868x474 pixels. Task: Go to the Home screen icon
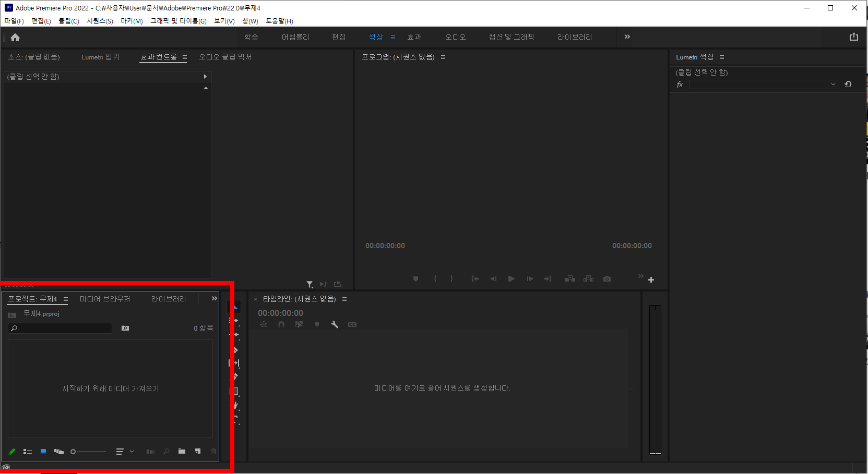pos(15,37)
